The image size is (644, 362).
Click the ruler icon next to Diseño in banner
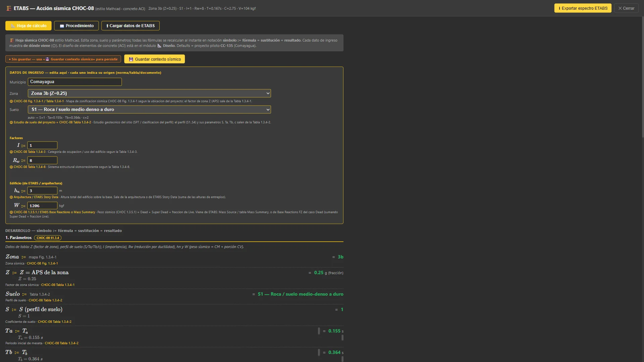pos(160,46)
